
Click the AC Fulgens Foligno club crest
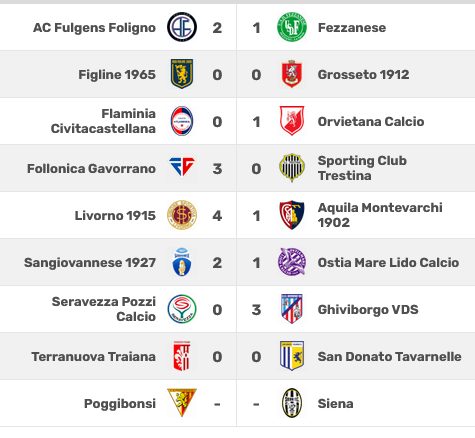(182, 27)
